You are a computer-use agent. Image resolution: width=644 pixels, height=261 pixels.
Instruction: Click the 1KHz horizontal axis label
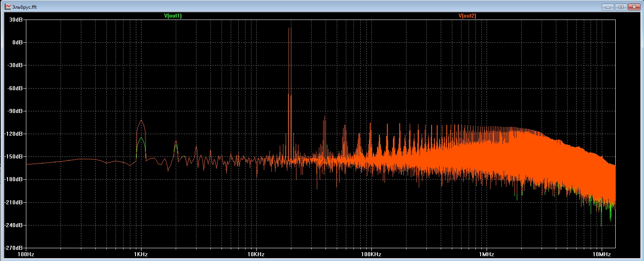[x=141, y=254]
